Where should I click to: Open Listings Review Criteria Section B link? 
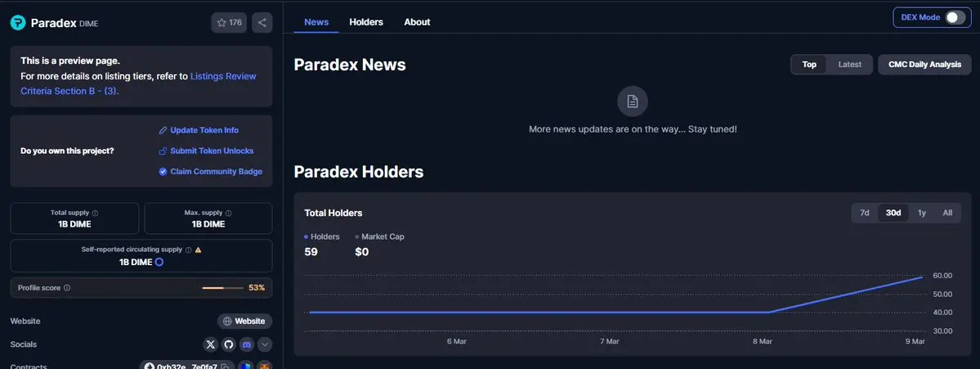point(138,83)
